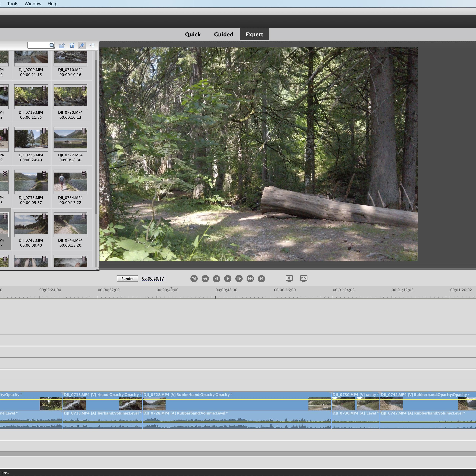This screenshot has height=476, width=476.
Task: Enter full screen preview mode
Action: (x=303, y=278)
